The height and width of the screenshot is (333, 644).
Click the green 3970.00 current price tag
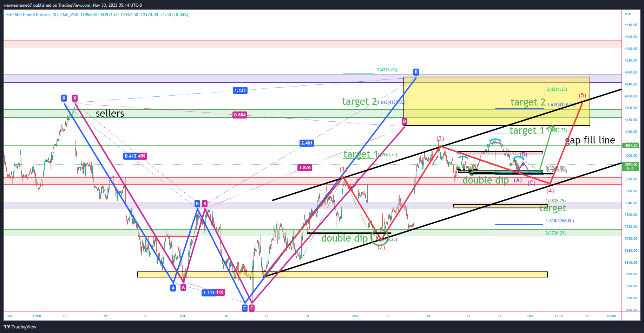tap(631, 166)
